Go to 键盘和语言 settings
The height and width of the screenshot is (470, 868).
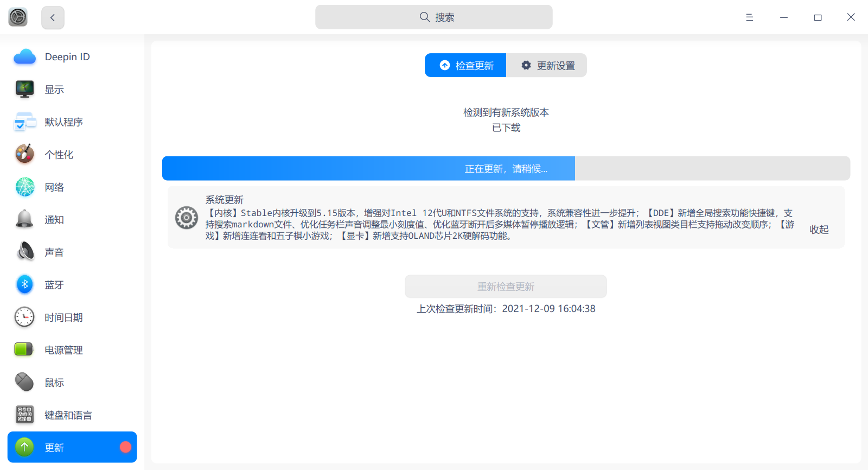pos(72,415)
